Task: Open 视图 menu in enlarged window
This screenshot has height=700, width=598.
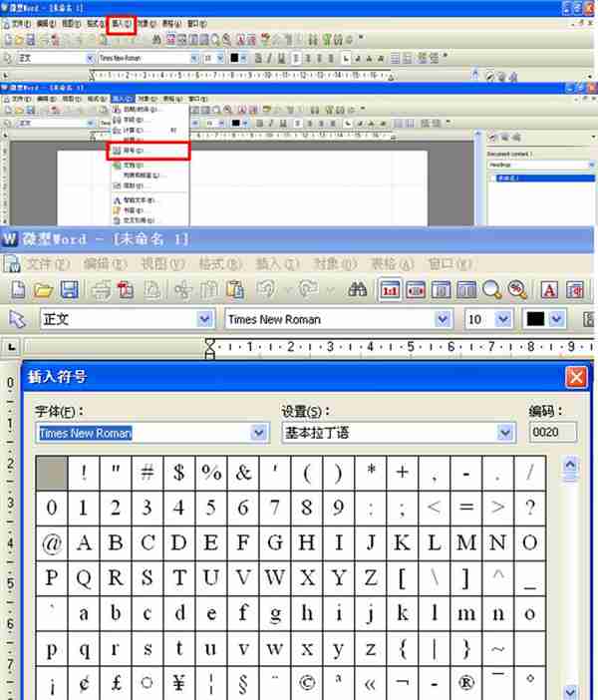Action: click(x=162, y=264)
